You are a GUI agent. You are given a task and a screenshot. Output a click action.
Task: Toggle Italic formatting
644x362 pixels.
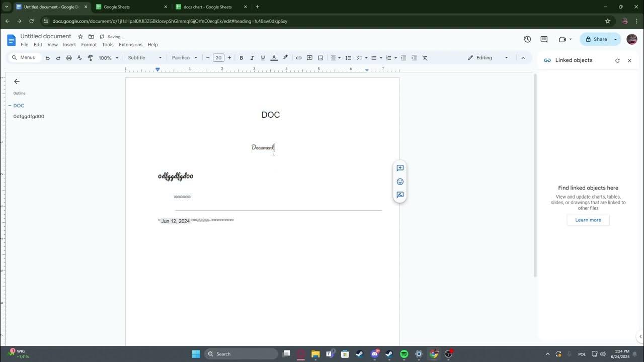(252, 58)
